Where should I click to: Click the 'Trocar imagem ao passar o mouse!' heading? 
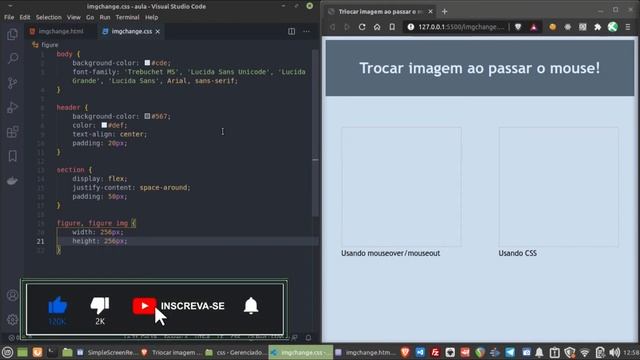[x=480, y=68]
